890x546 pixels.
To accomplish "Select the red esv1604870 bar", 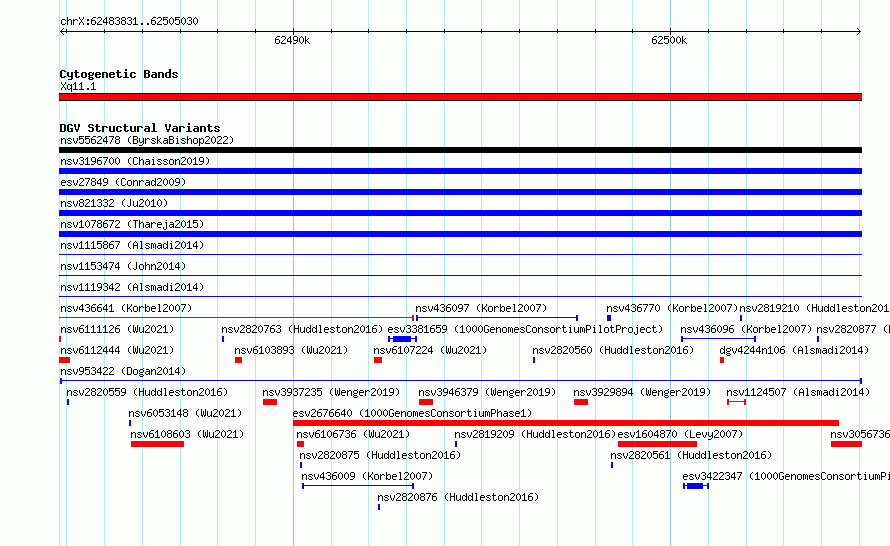I will click(x=657, y=444).
